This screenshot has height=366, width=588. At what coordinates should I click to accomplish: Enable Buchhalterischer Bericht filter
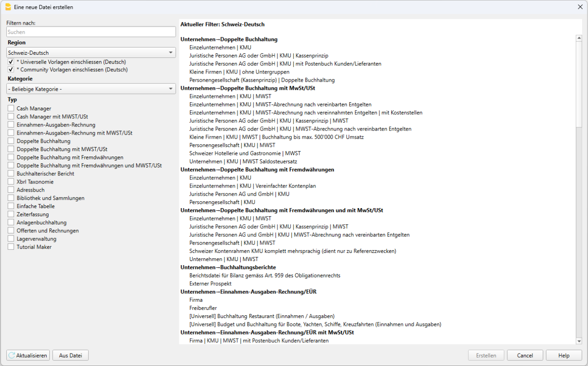[x=11, y=174]
